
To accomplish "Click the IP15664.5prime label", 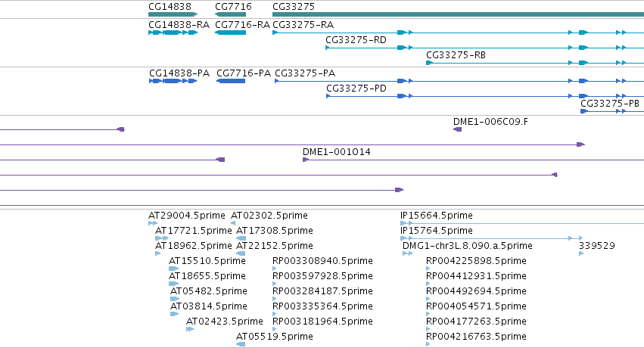I will click(437, 216).
